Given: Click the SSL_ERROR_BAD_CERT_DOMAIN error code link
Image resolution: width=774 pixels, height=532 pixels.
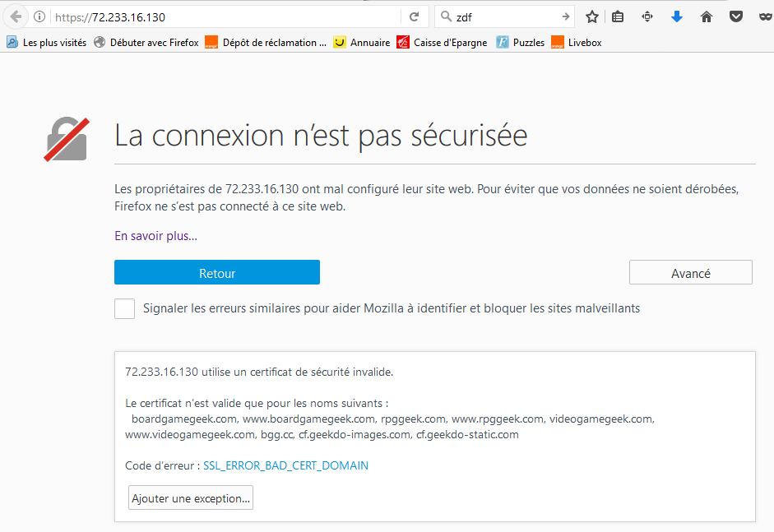Looking at the screenshot, I should point(285,465).
